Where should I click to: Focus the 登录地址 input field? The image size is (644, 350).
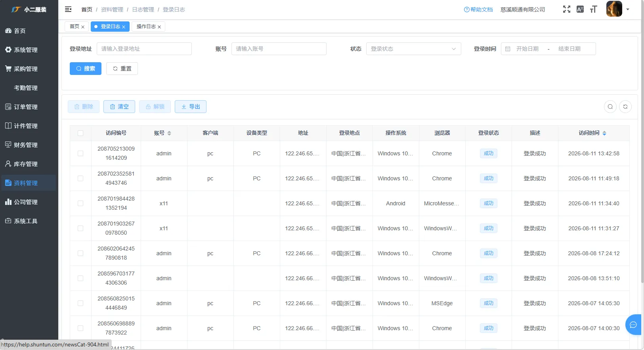click(x=144, y=49)
